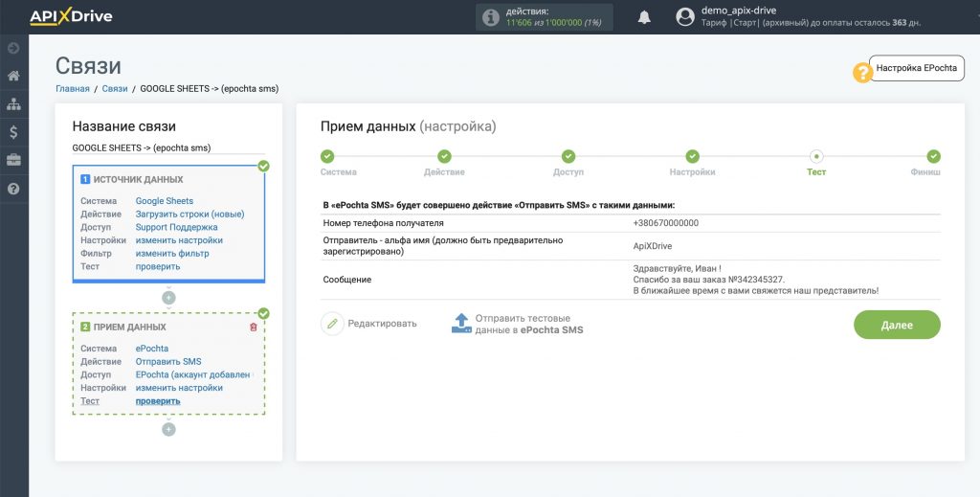The image size is (980, 497).
Task: Click the ИСТОЧНИК ДАННЫХ block header
Action: 138,179
